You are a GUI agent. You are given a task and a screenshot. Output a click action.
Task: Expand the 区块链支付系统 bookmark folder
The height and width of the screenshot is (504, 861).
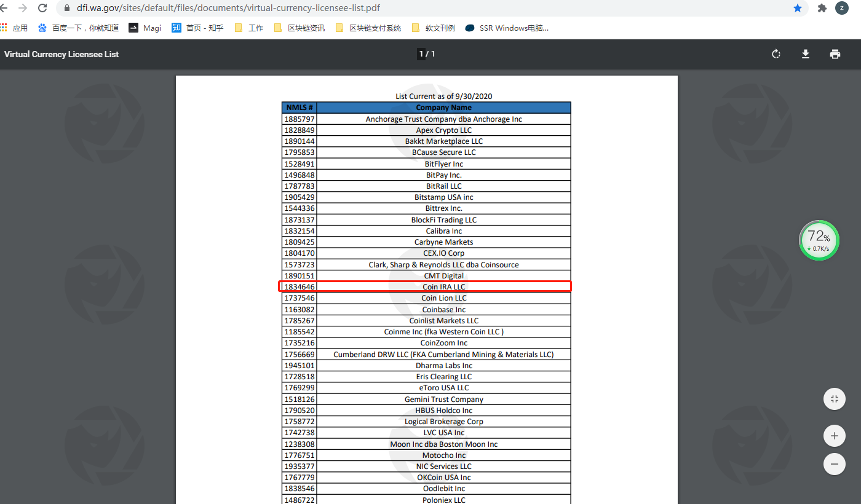click(368, 28)
